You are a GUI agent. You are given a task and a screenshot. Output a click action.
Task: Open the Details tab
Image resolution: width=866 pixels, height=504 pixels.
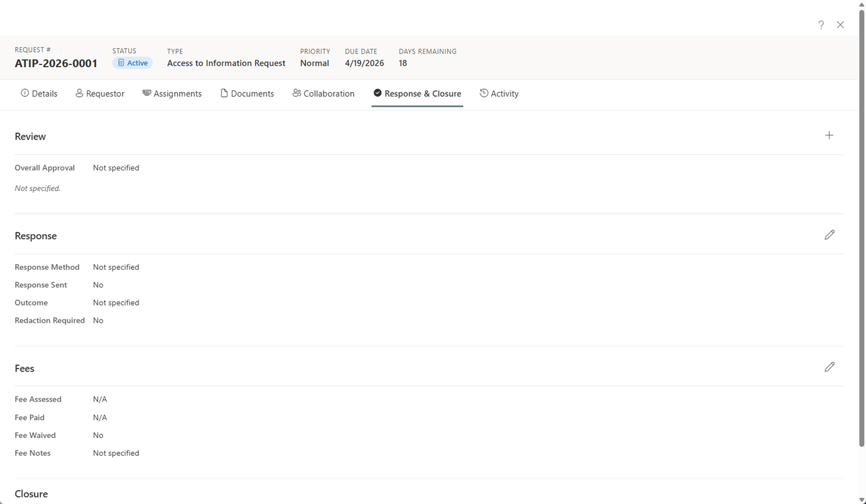pos(39,94)
